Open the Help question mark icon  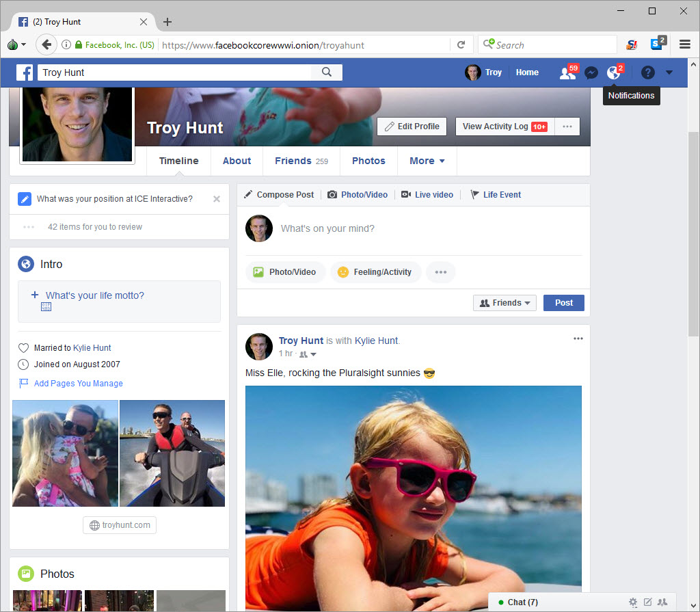pos(647,72)
